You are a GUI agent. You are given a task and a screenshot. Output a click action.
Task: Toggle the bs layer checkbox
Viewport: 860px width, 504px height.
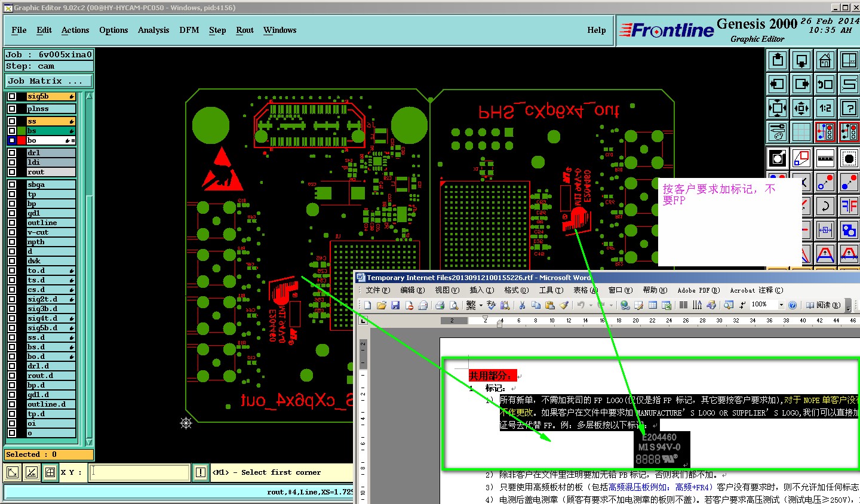point(12,131)
